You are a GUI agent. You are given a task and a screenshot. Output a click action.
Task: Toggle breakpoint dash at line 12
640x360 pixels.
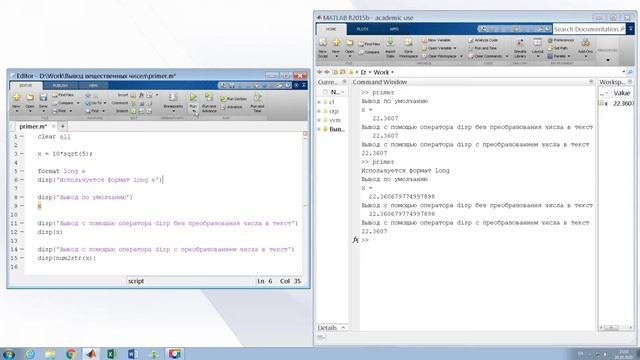tap(22, 232)
